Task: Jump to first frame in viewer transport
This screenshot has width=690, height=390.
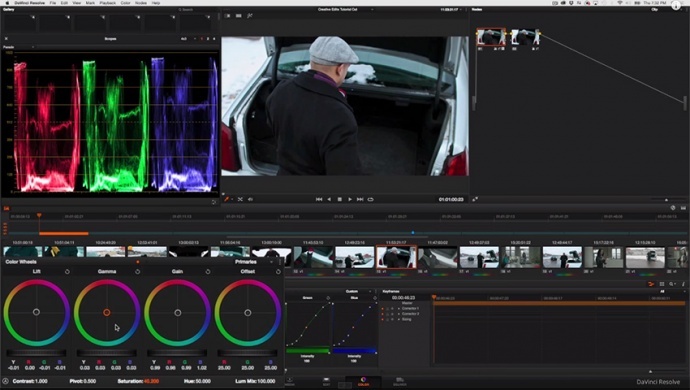Action: tap(319, 199)
